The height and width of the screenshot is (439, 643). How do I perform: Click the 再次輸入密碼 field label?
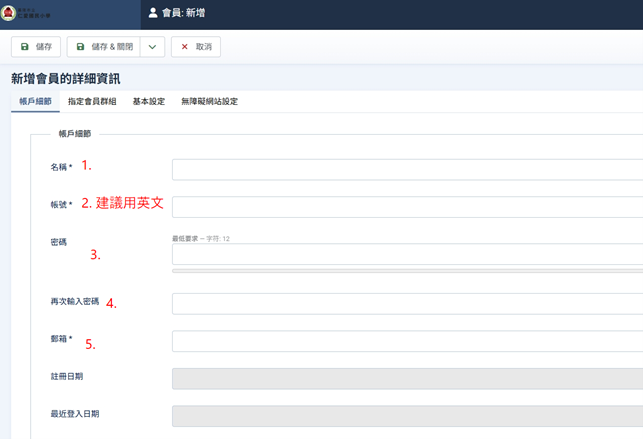coord(75,301)
